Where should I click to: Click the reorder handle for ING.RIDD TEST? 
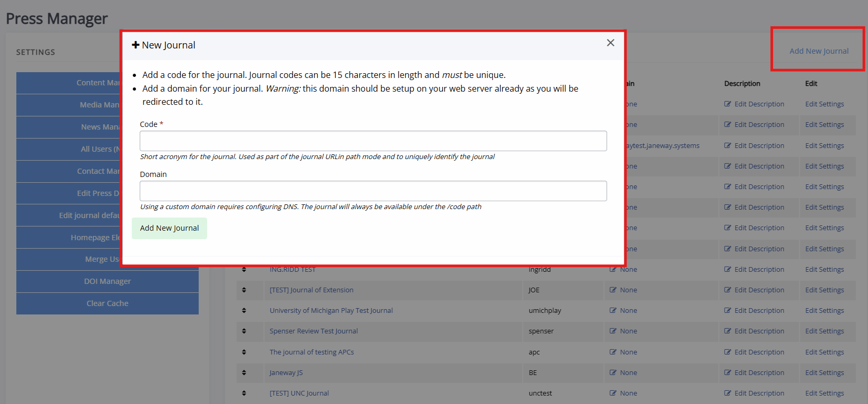(x=244, y=270)
